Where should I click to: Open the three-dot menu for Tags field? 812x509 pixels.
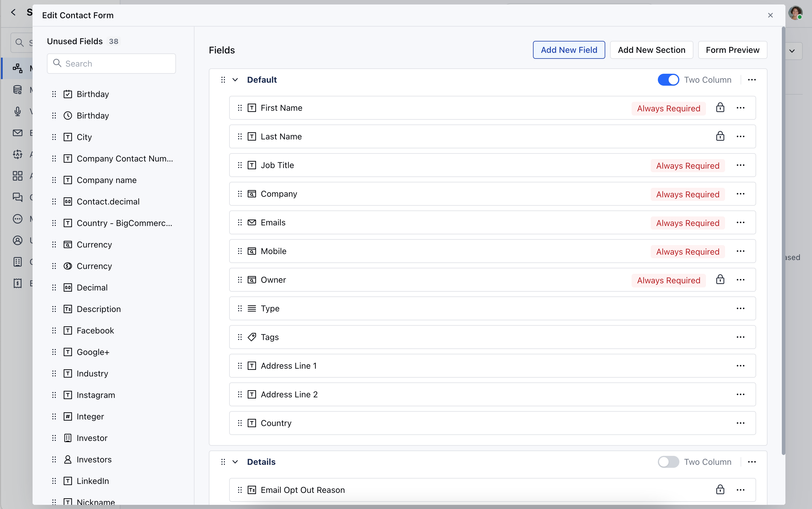(740, 337)
